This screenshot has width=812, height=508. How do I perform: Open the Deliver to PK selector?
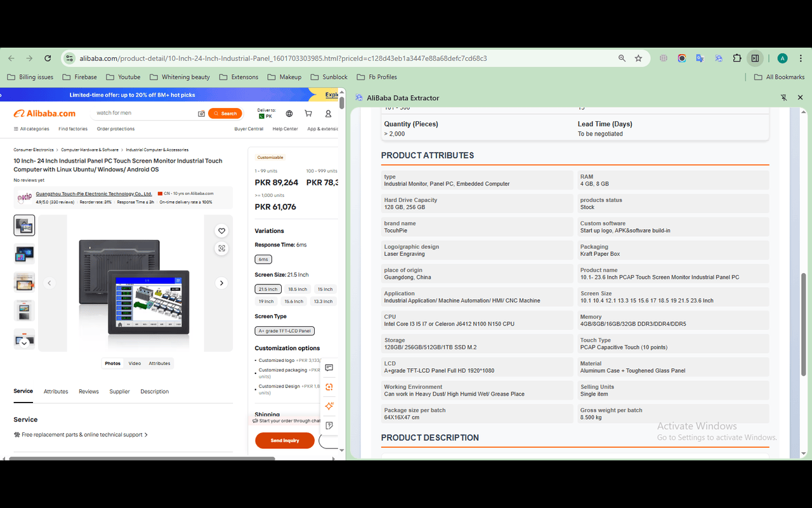[266, 114]
